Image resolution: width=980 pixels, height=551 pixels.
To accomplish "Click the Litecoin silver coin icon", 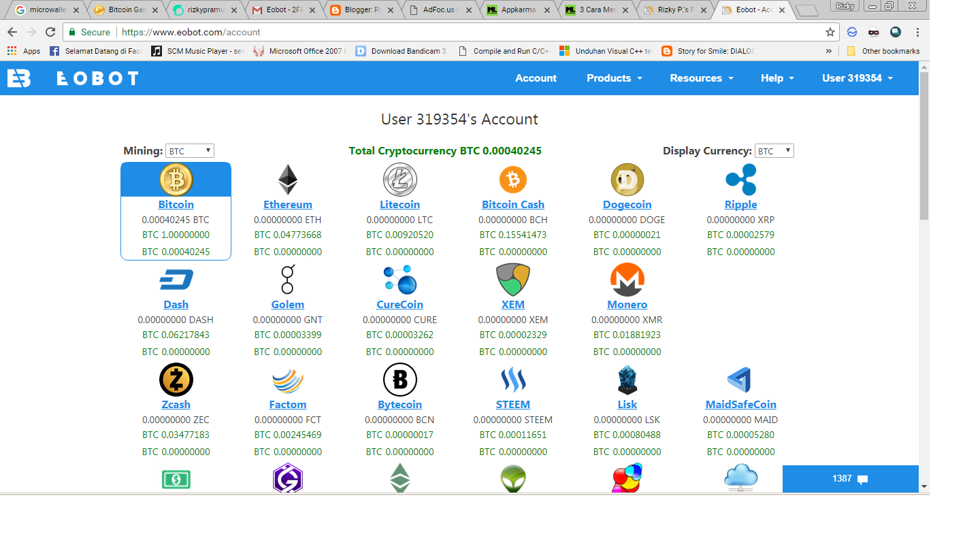I will click(400, 180).
